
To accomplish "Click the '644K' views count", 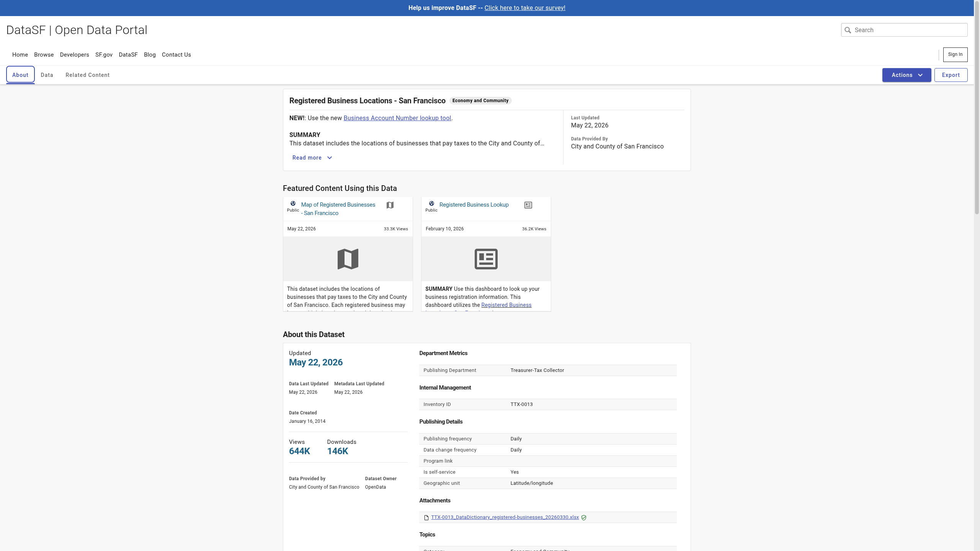I will [299, 451].
